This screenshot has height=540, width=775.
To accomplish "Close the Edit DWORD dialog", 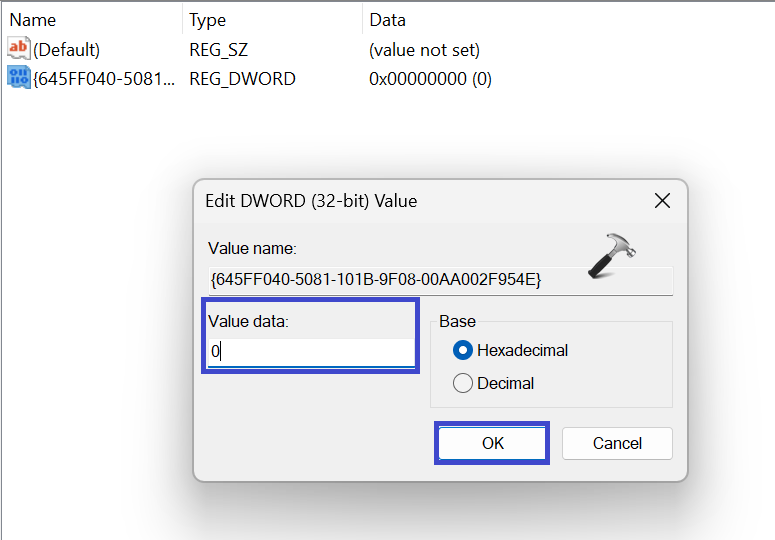I will click(x=661, y=201).
